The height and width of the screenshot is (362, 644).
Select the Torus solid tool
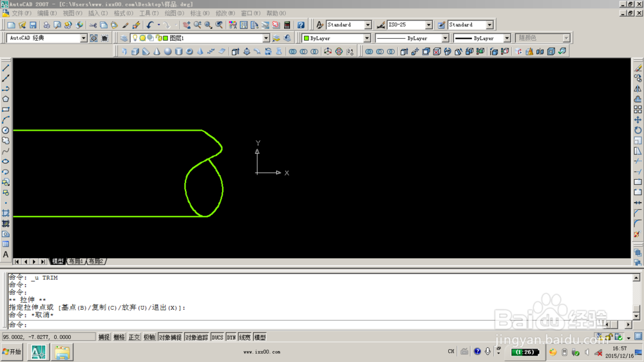coord(189,52)
